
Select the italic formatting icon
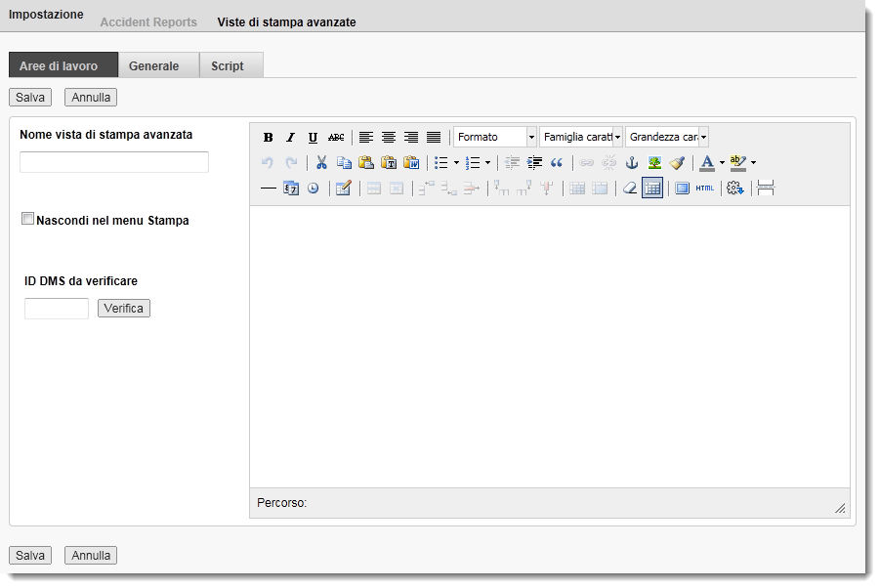click(x=290, y=137)
